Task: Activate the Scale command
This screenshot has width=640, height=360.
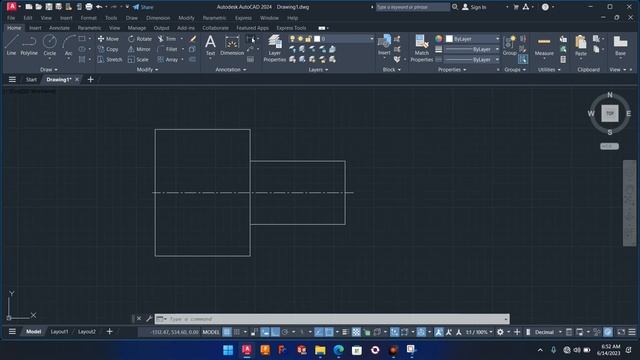Action: 138,59
